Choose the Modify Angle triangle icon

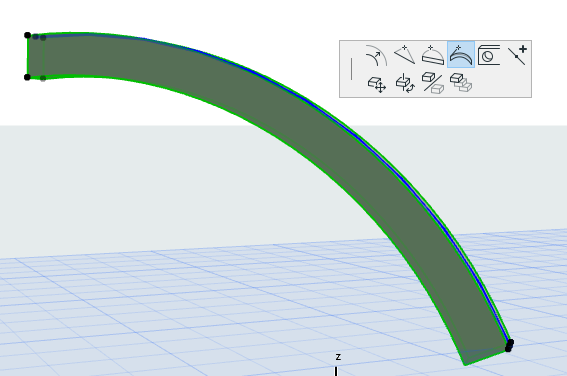point(404,55)
